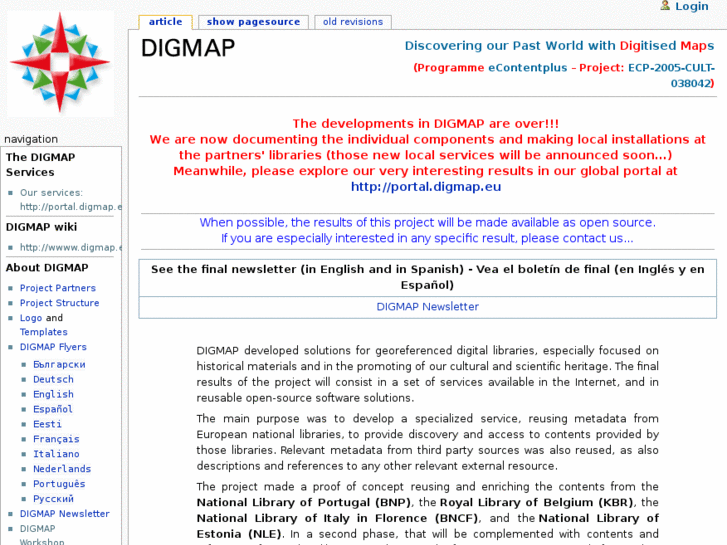Select the Français flyer
Image resolution: width=727 pixels, height=545 pixels.
(x=56, y=439)
